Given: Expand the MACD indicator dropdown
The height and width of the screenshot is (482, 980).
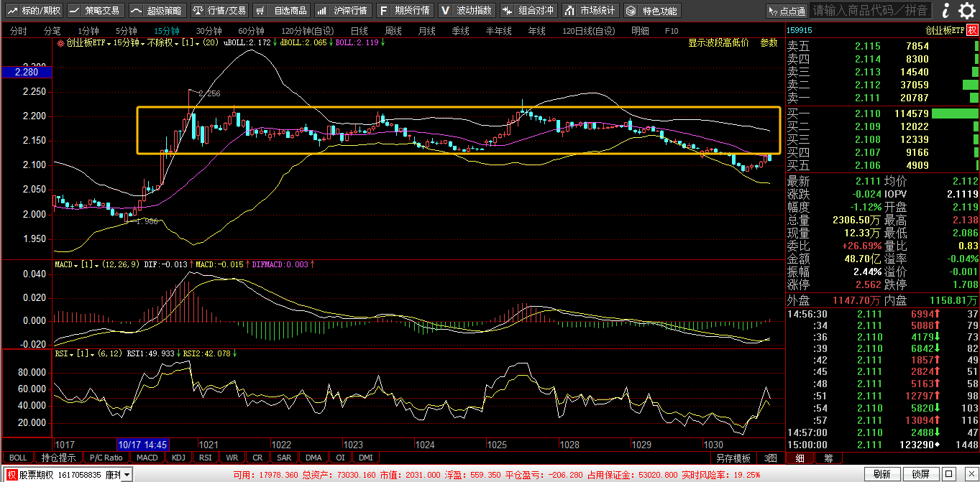Looking at the screenshot, I should pos(77,265).
